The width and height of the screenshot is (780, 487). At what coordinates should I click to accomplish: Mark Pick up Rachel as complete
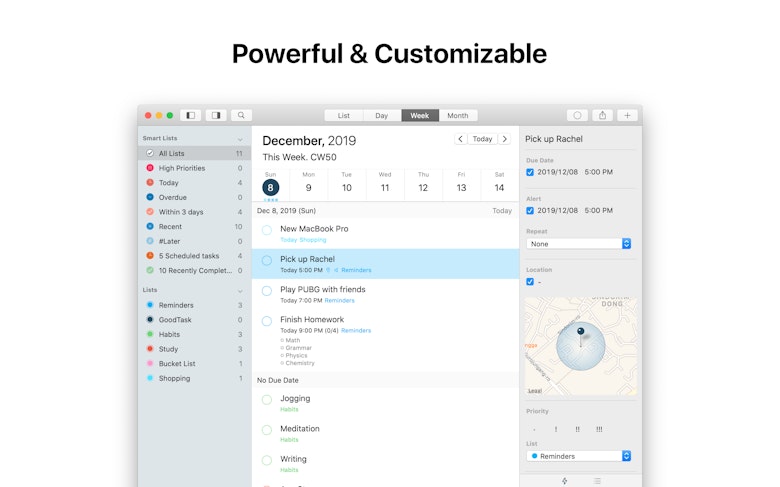[x=267, y=260]
